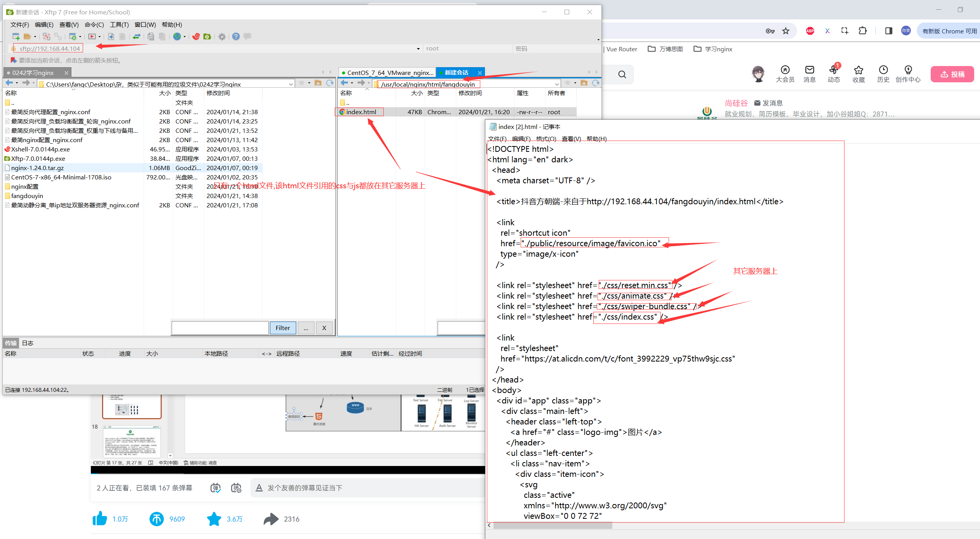This screenshot has width=980, height=539.
Task: Open options with the gear icon
Action: [x=222, y=37]
